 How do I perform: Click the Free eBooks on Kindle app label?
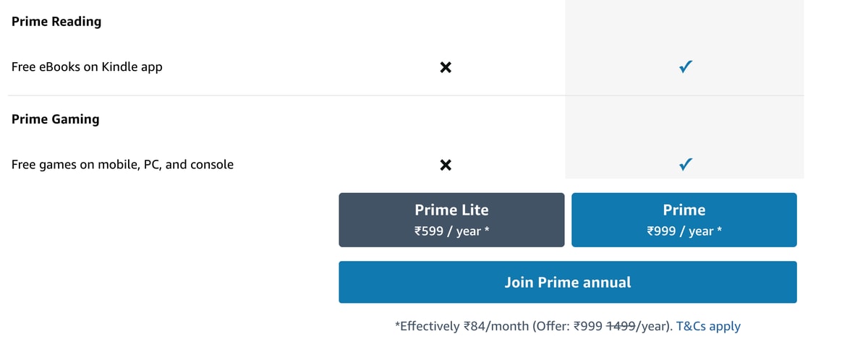pyautogui.click(x=87, y=67)
